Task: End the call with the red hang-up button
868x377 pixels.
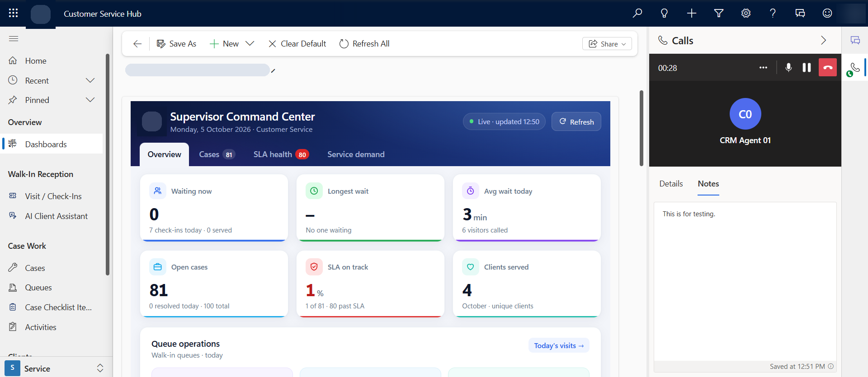Action: [827, 67]
